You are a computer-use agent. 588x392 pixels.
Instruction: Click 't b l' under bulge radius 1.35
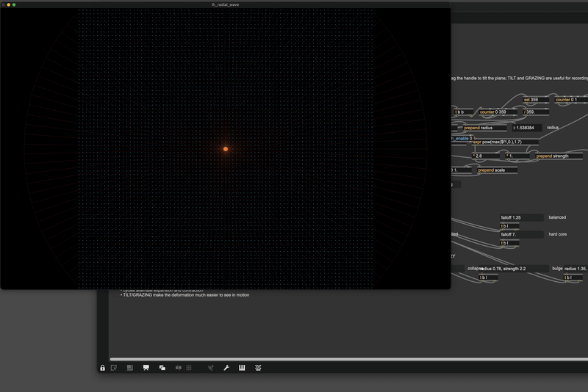point(573,277)
